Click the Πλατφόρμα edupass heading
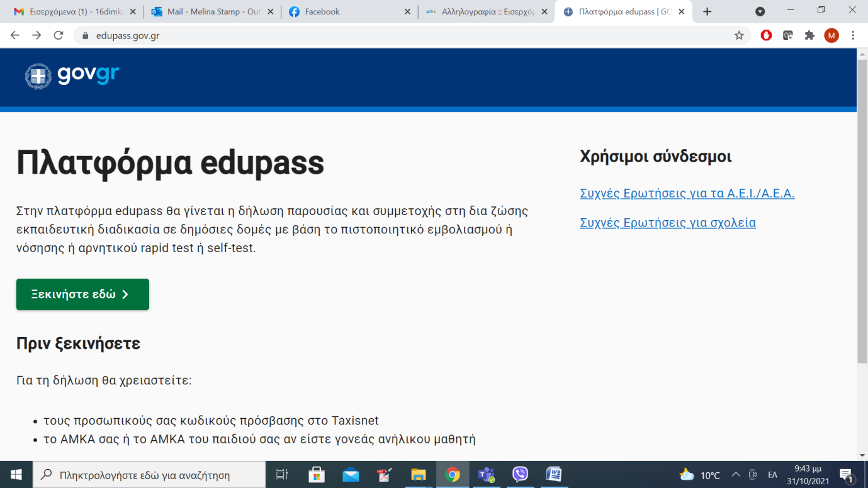Viewport: 868px width, 488px height. [170, 162]
